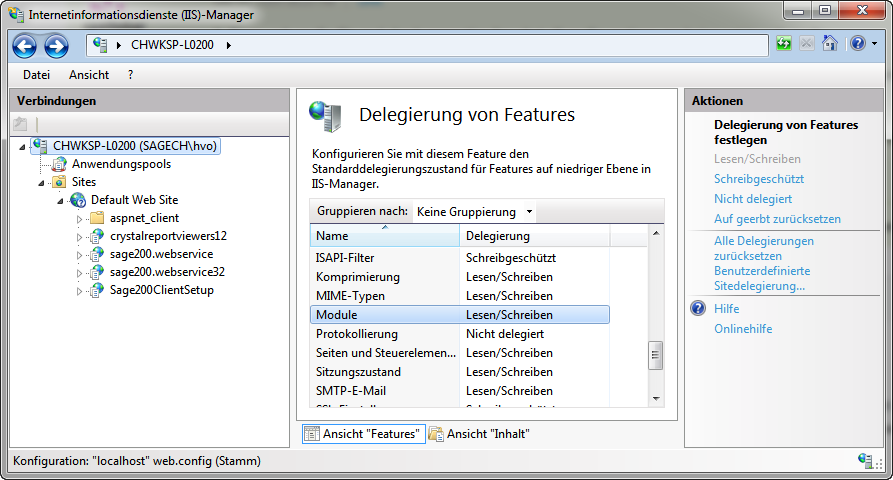Viewport: 893px width, 480px height.
Task: Open the Hilfe link in Aktionen
Action: (727, 309)
